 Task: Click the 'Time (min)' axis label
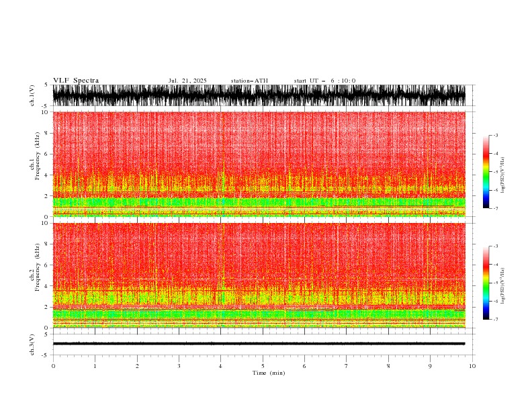tap(269, 373)
